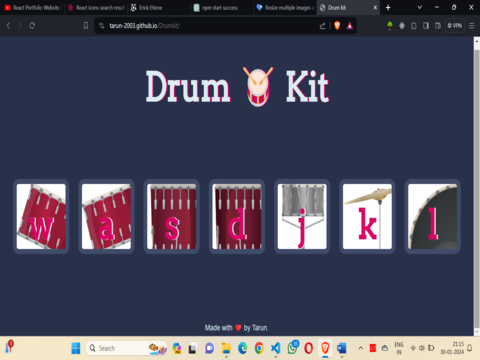Open the clock and calendar flyout
The width and height of the screenshot is (480, 360).
coord(452,348)
